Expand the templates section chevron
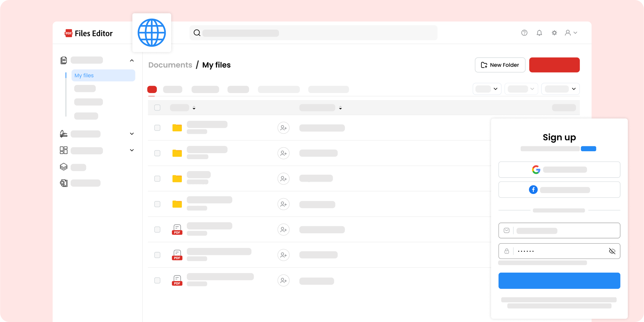 (132, 150)
